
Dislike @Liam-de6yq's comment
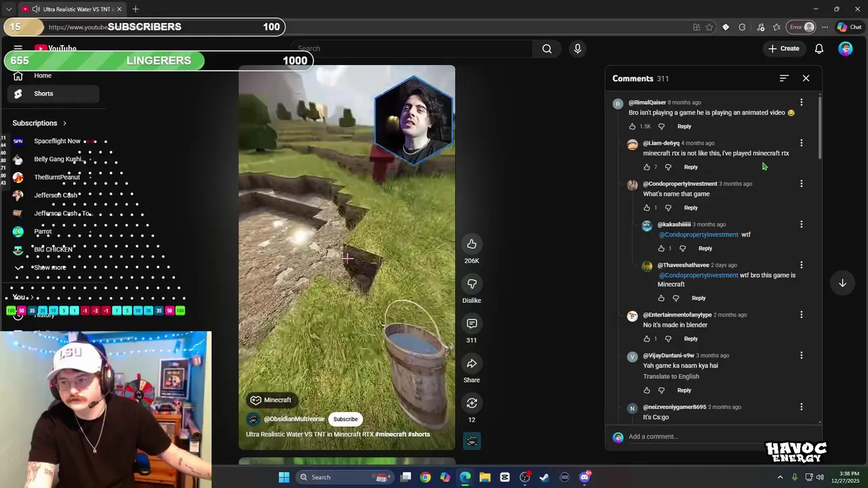pos(668,167)
